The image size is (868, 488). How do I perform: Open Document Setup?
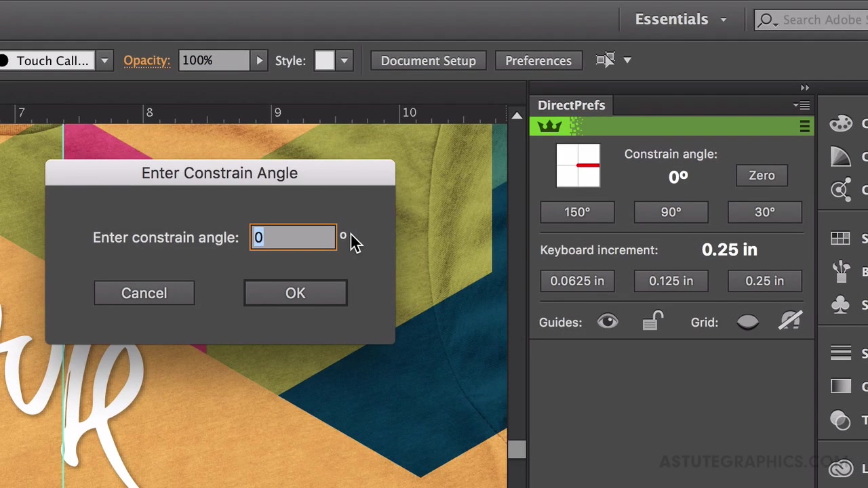point(428,60)
